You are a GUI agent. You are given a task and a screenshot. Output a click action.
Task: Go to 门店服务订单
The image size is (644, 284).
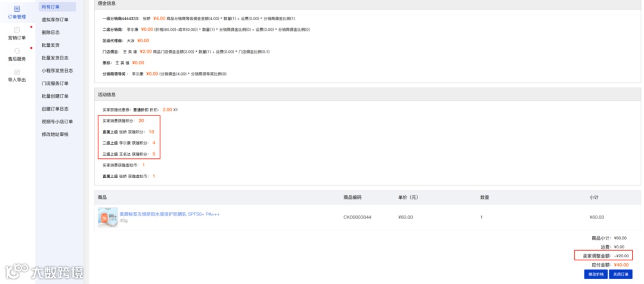point(55,83)
